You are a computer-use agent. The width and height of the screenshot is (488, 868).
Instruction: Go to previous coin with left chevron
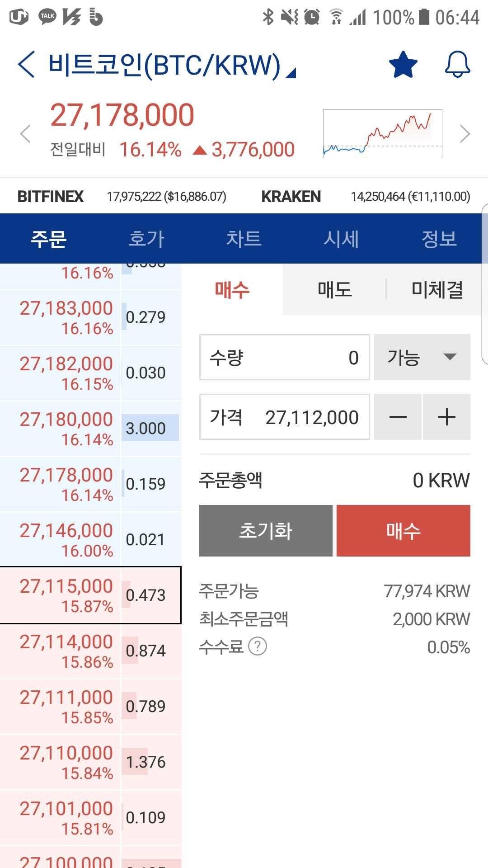tap(25, 134)
